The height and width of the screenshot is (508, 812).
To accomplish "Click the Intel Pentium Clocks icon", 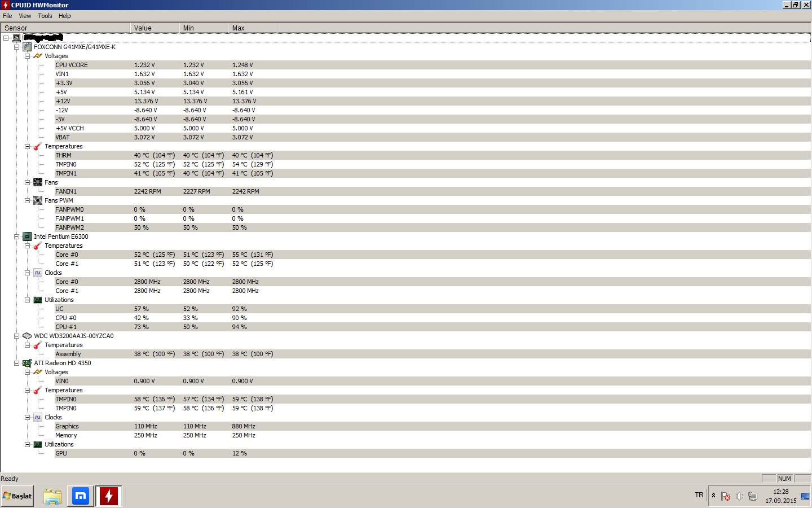I will (x=38, y=273).
